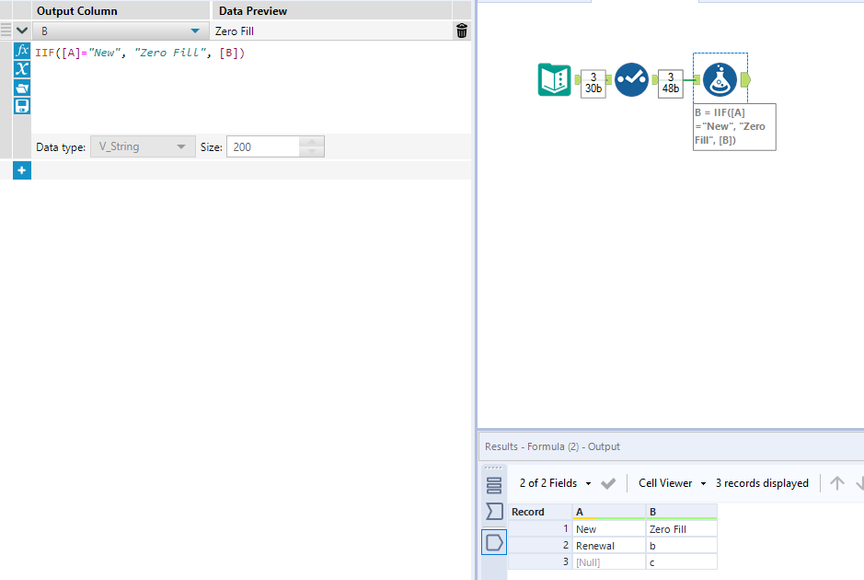The width and height of the screenshot is (864, 580).
Task: Add a new expression with the plus button
Action: [21, 171]
